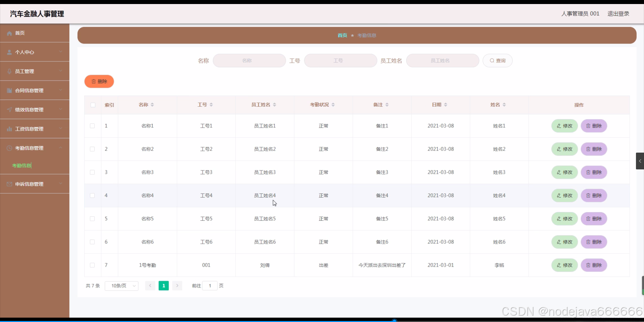Image resolution: width=644 pixels, height=322 pixels.
Task: Toggle the select-all checkbox in table header
Action: click(x=93, y=105)
